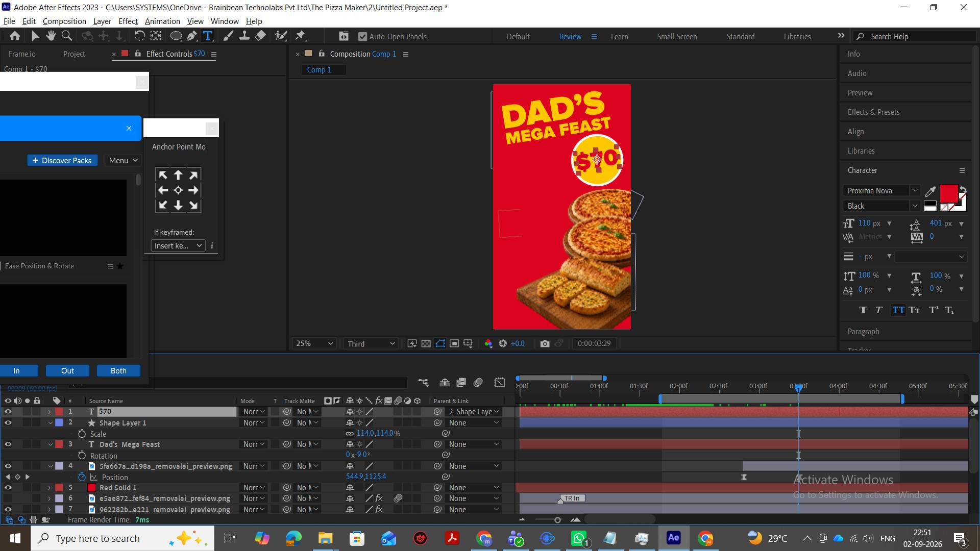Image resolution: width=980 pixels, height=551 pixels.
Task: Click the red fill color swatch
Action: coord(949,194)
